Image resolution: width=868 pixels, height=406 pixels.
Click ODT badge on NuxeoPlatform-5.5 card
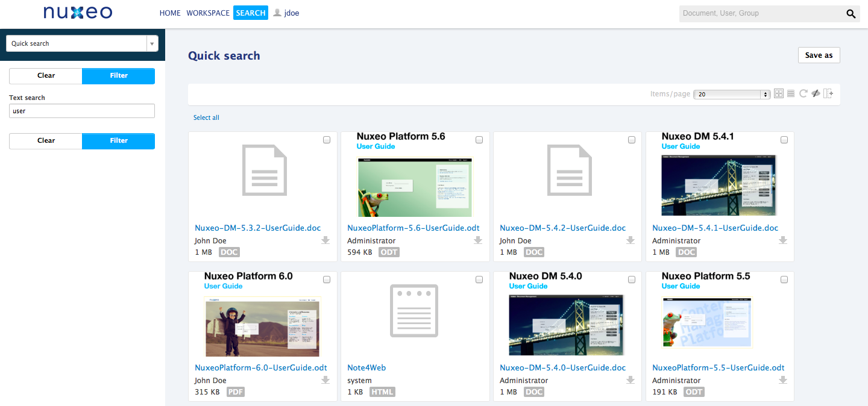pos(694,392)
